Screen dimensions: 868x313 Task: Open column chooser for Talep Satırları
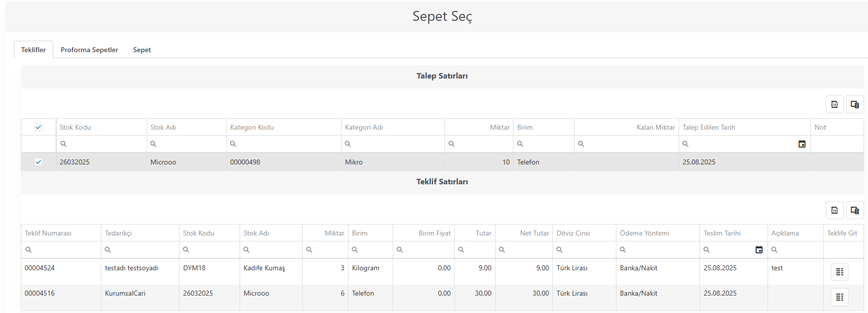click(855, 104)
